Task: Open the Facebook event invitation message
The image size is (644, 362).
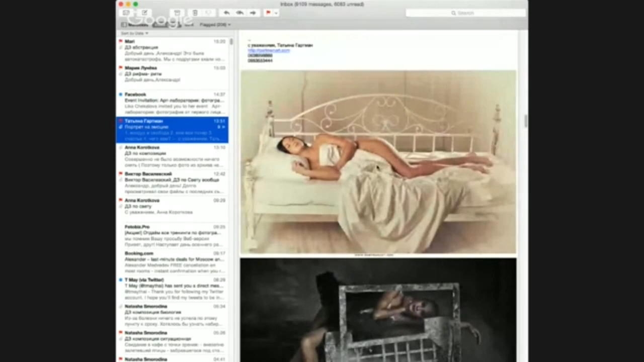Action: (173, 104)
